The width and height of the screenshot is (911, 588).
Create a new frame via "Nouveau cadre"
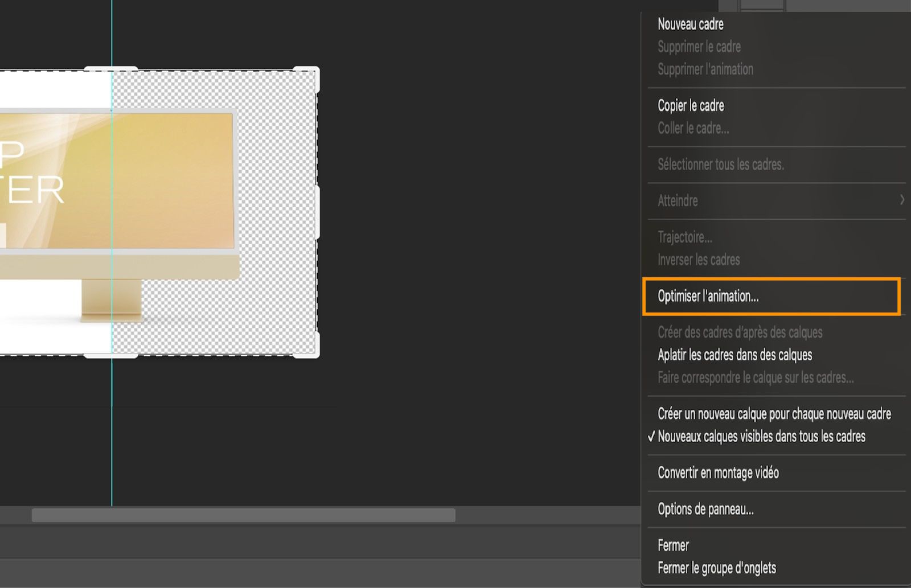click(x=691, y=24)
